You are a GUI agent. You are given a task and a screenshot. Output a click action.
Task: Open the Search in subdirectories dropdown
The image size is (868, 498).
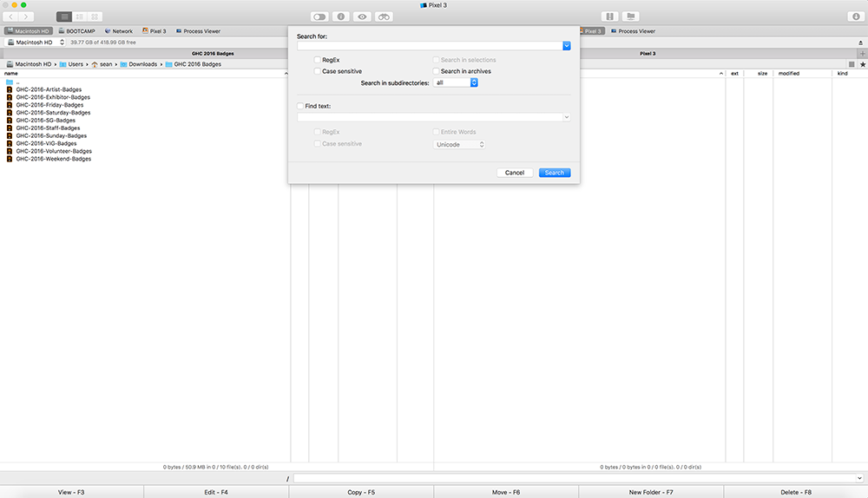pos(457,82)
